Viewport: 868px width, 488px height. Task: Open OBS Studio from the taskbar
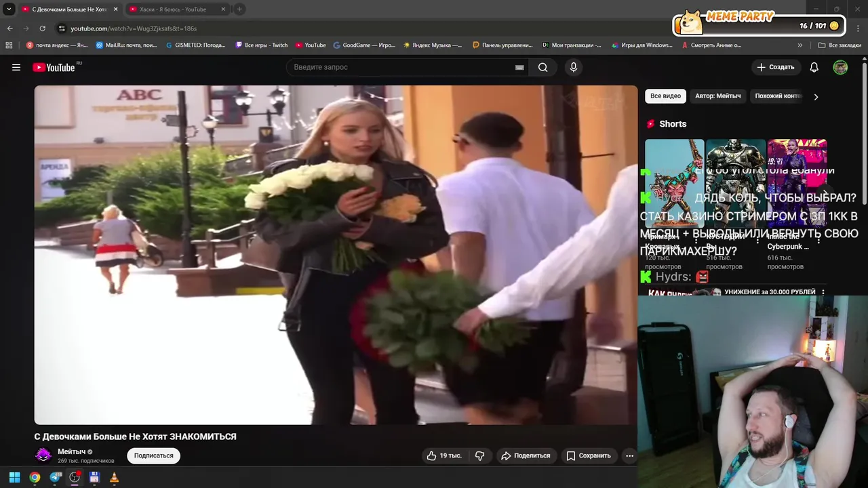(x=75, y=477)
